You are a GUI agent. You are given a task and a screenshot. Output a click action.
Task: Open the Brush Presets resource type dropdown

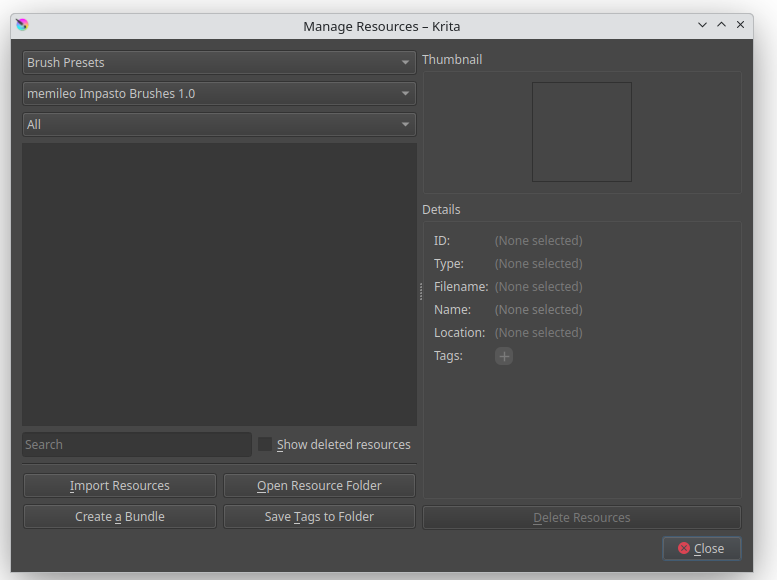tap(219, 62)
